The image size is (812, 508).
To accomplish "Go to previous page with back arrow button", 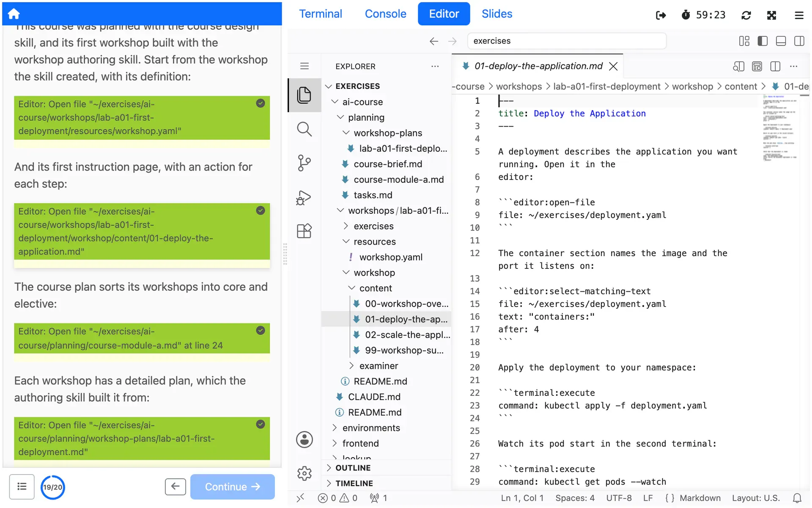I will (176, 487).
